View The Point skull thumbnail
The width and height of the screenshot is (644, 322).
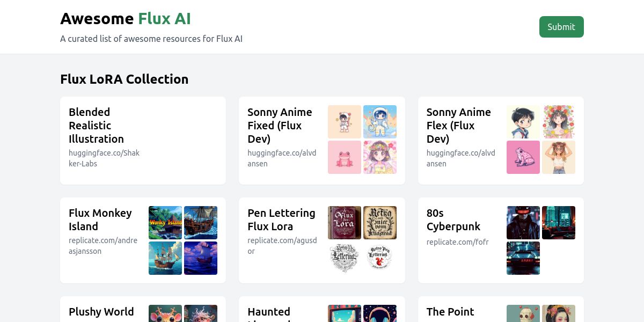[523, 313]
